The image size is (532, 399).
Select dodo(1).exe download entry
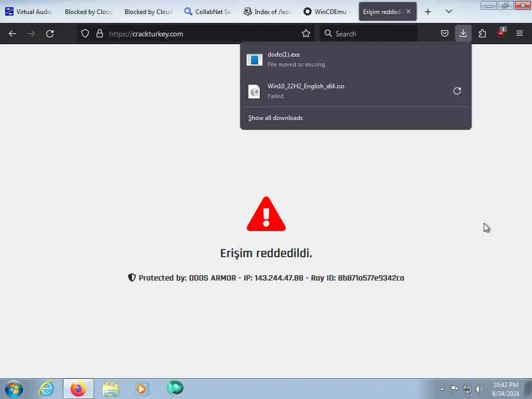coord(355,59)
